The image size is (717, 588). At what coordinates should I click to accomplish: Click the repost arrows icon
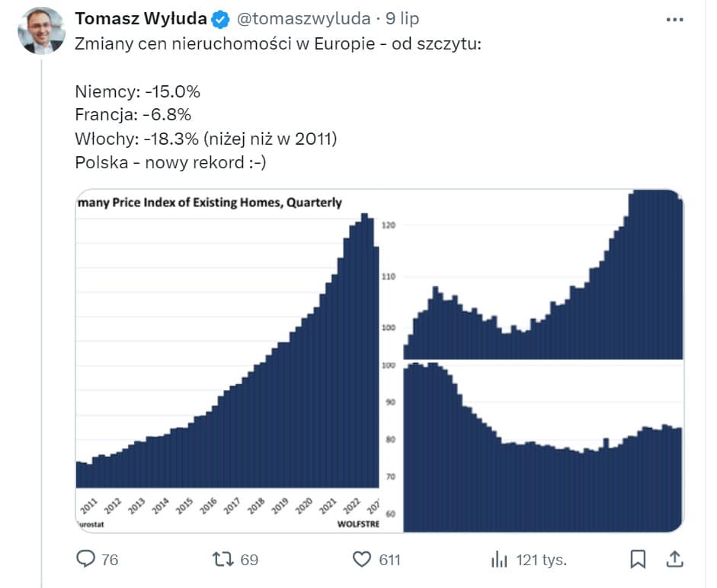(x=220, y=560)
